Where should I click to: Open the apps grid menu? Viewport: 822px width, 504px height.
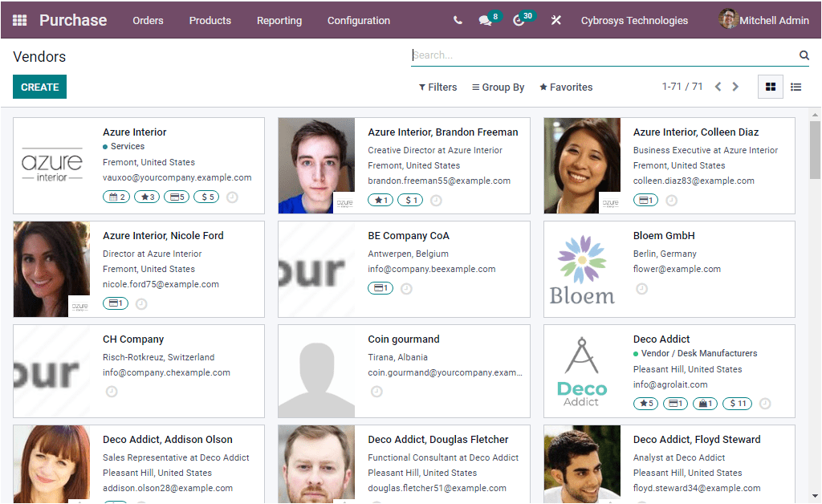point(20,19)
